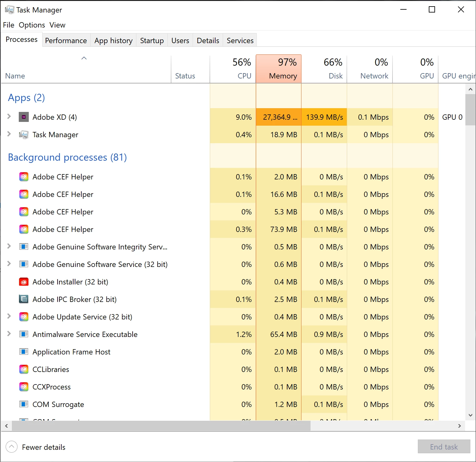Screen dimensions: 476x462
Task: Sort processes by Network column
Action: pyautogui.click(x=370, y=69)
